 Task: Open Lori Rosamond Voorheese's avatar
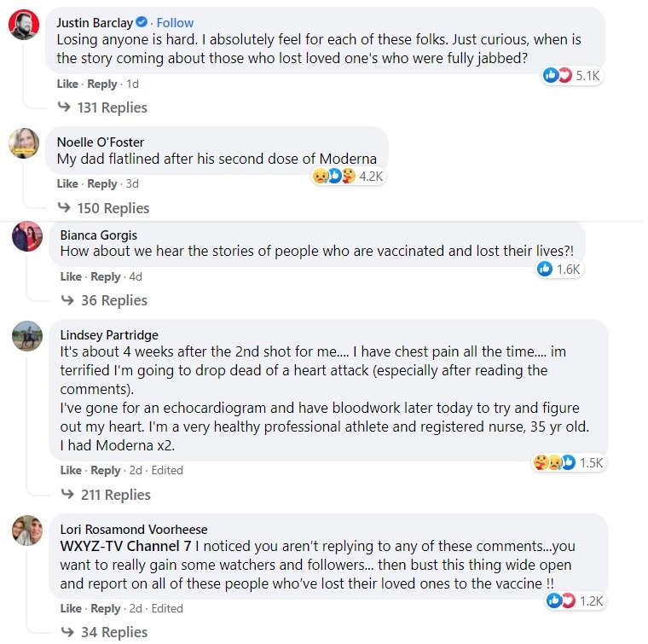pos(26,531)
